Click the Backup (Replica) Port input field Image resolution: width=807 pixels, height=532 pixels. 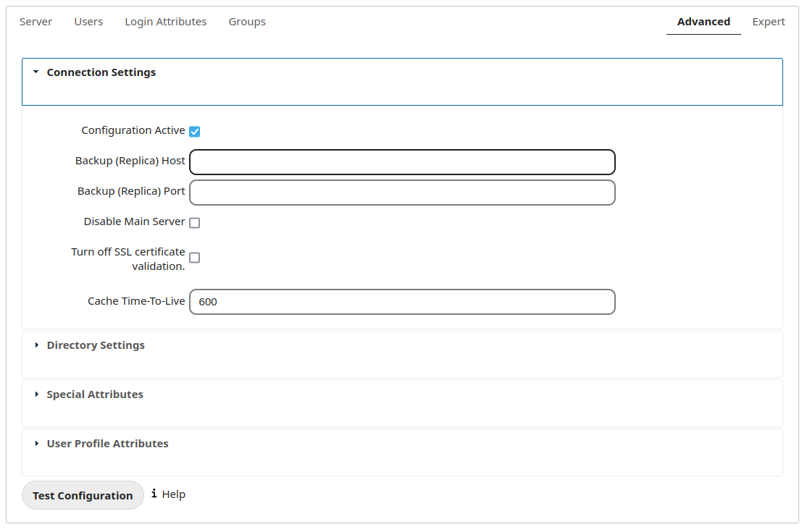[x=402, y=192]
